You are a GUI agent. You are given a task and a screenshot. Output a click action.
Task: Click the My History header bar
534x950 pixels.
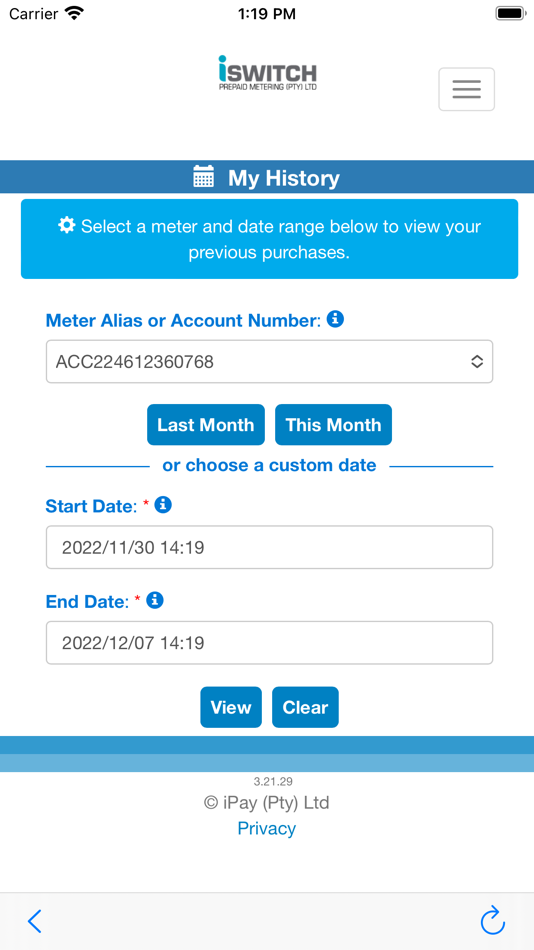pyautogui.click(x=267, y=178)
